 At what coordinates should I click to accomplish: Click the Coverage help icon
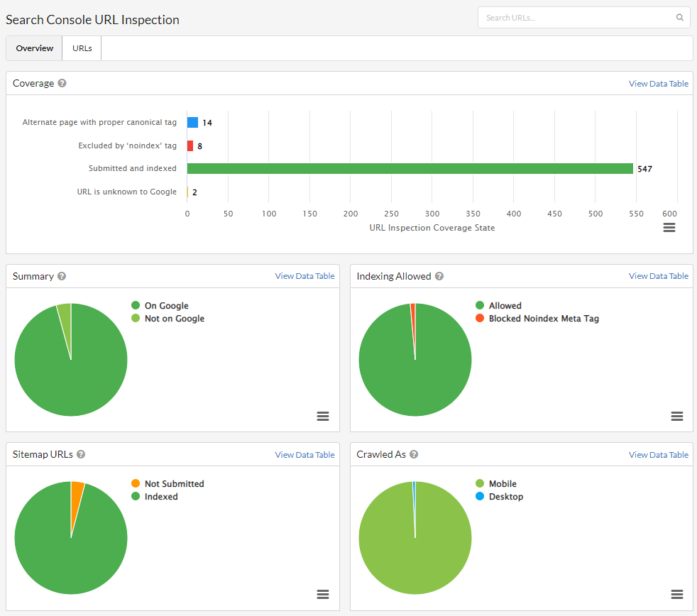pos(62,83)
